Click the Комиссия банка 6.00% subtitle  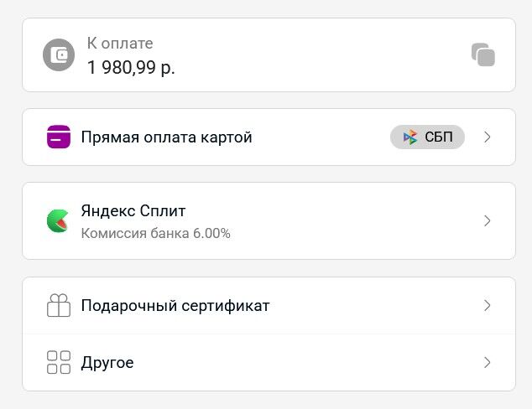[155, 233]
